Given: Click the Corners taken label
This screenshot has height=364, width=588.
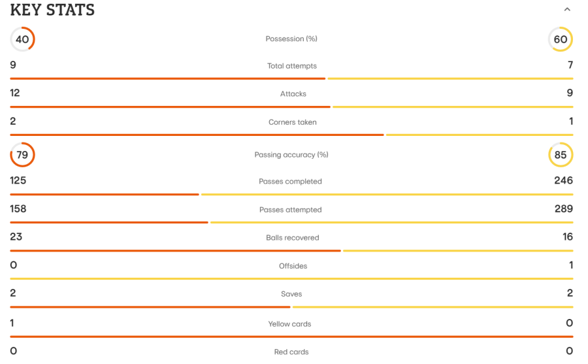Looking at the screenshot, I should point(293,122).
